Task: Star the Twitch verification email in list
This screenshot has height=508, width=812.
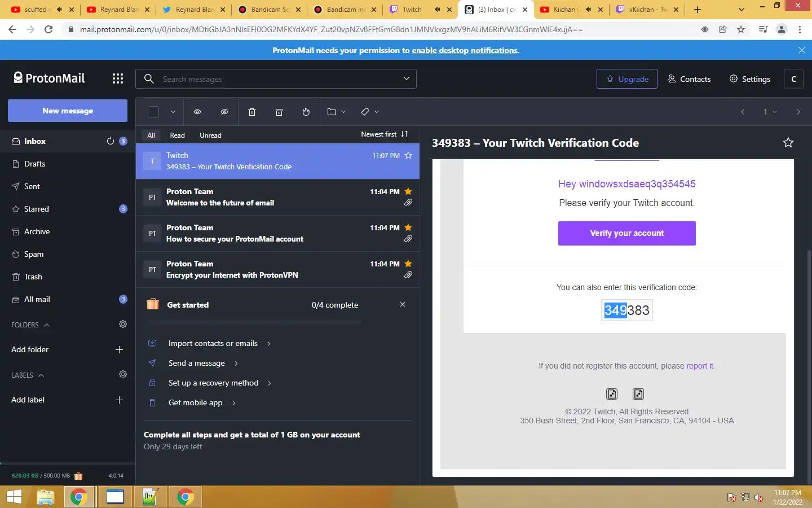Action: pyautogui.click(x=408, y=155)
